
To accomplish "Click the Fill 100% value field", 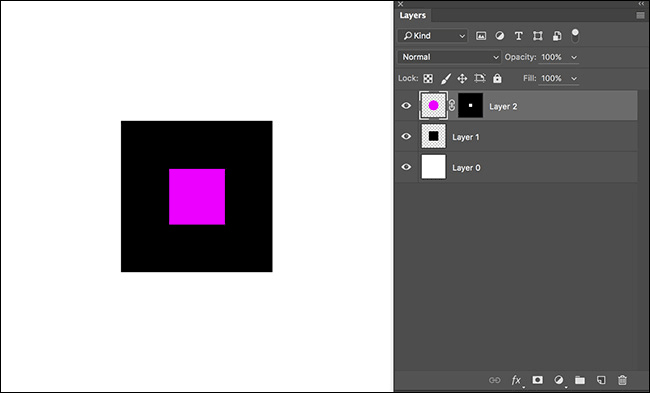I will coord(552,78).
